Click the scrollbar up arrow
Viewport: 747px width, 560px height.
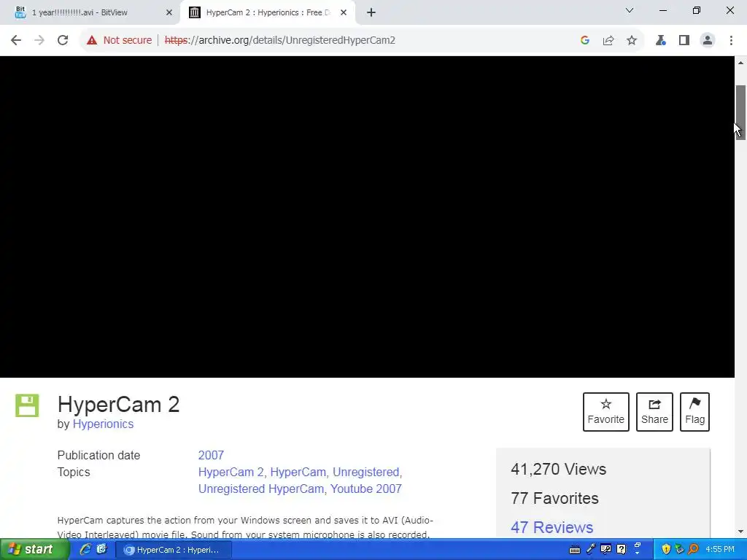(x=740, y=63)
